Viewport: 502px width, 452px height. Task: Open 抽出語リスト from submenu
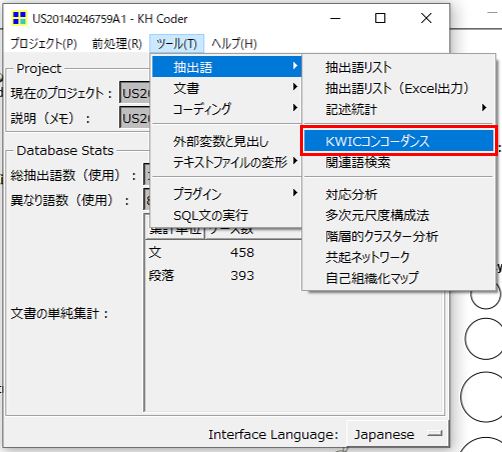coord(398,67)
